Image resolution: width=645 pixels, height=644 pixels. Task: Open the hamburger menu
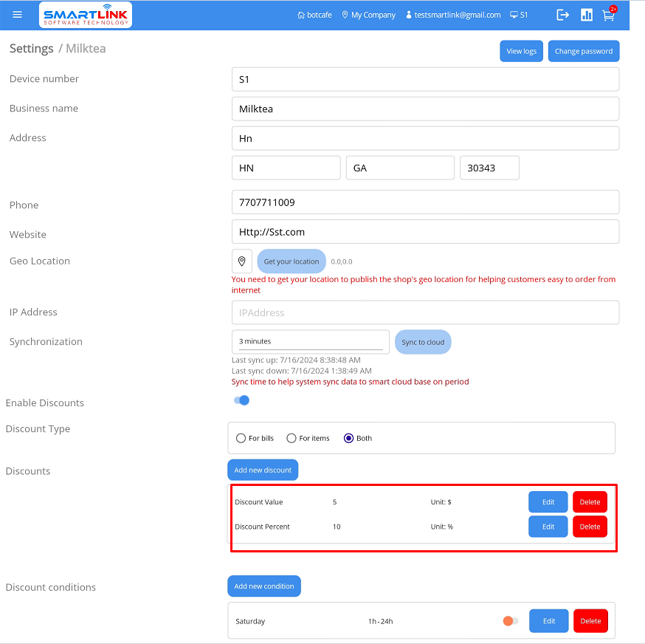[x=18, y=15]
